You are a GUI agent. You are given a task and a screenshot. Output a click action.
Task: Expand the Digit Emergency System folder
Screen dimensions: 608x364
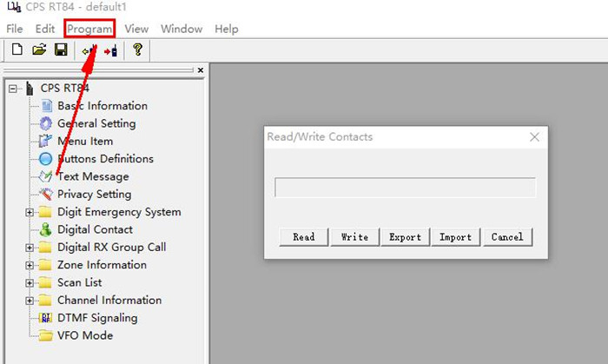30,212
